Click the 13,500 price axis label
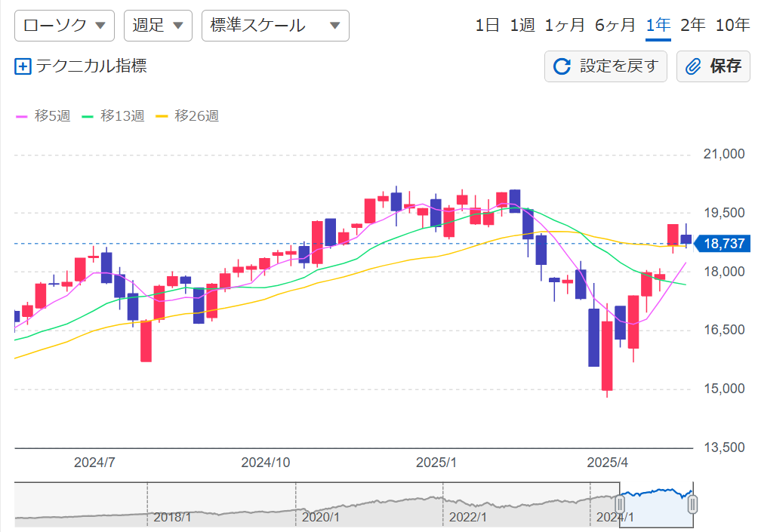758x532 pixels. pos(724,447)
